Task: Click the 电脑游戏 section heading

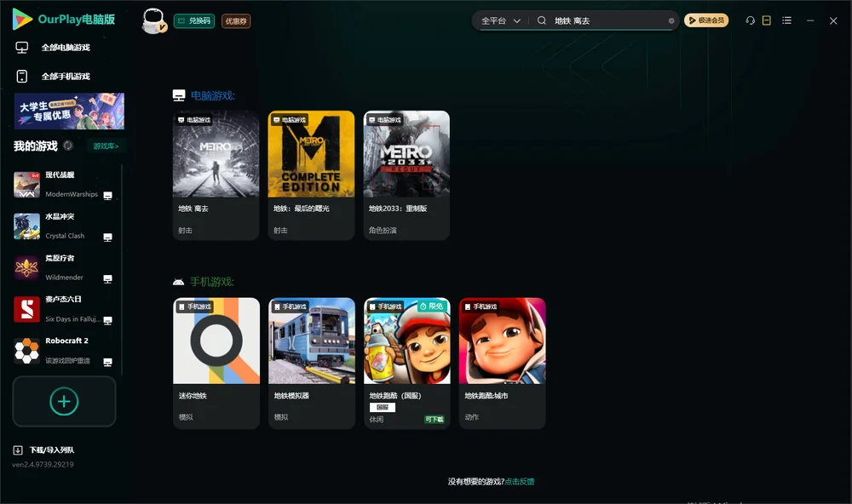Action: (212, 95)
